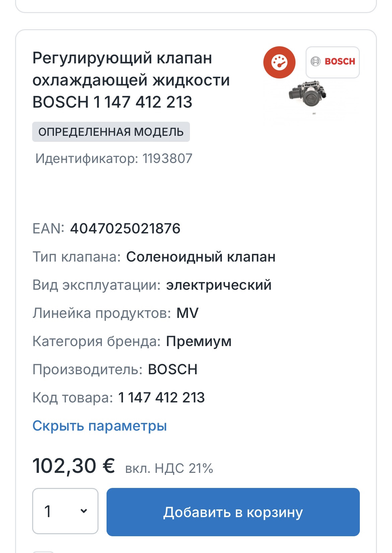392x553 pixels.
Task: Click the Bosch logo inside white badge frame
Action: coord(333,62)
